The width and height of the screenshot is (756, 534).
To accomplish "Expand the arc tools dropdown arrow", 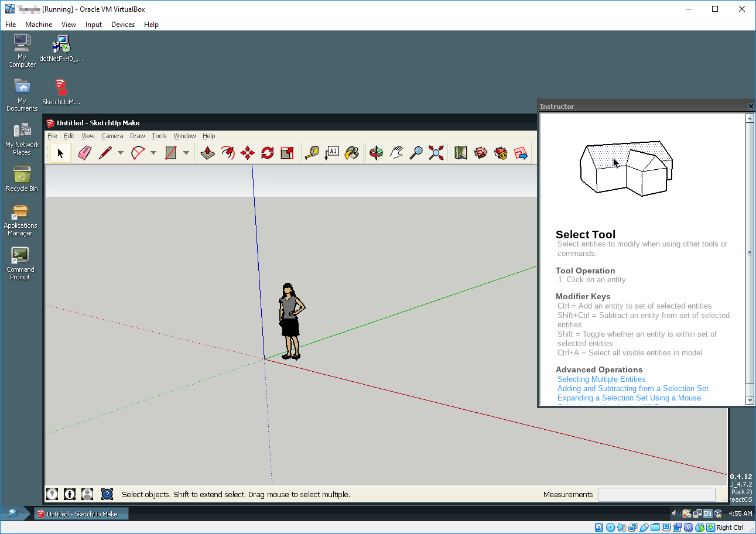I will click(153, 153).
